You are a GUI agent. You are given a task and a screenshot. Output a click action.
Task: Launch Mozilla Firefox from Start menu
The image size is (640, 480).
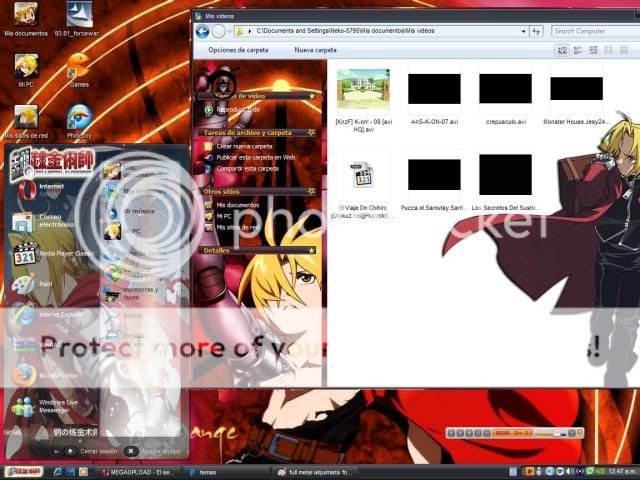point(44,375)
